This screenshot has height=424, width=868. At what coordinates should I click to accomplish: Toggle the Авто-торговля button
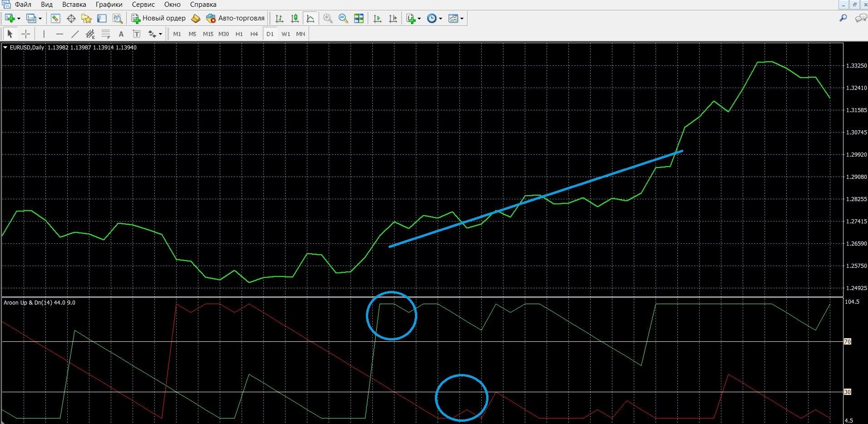click(235, 18)
